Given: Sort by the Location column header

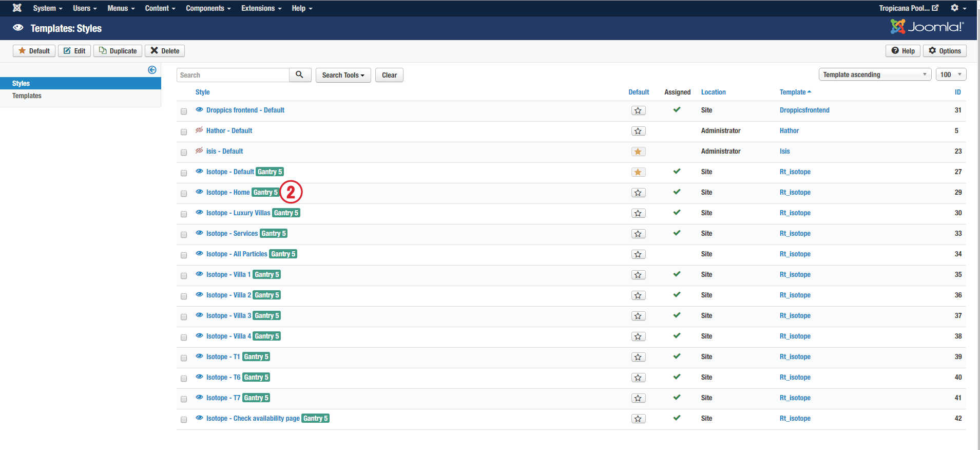Looking at the screenshot, I should tap(713, 92).
